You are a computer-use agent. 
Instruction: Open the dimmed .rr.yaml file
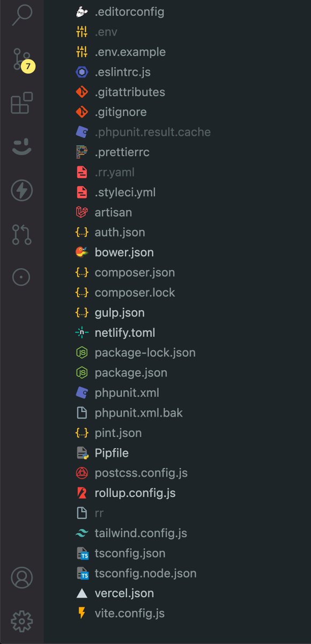click(x=115, y=172)
